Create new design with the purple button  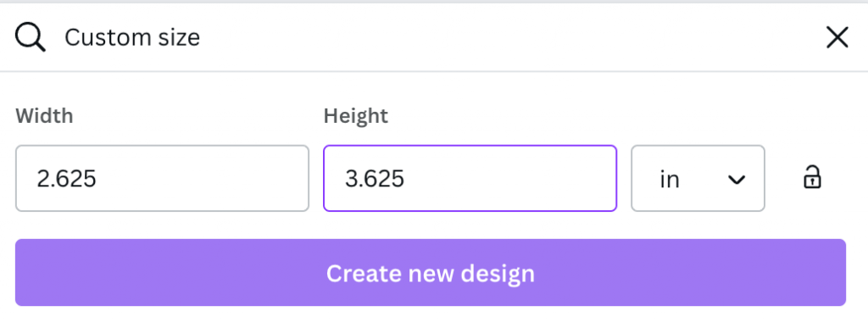click(430, 273)
